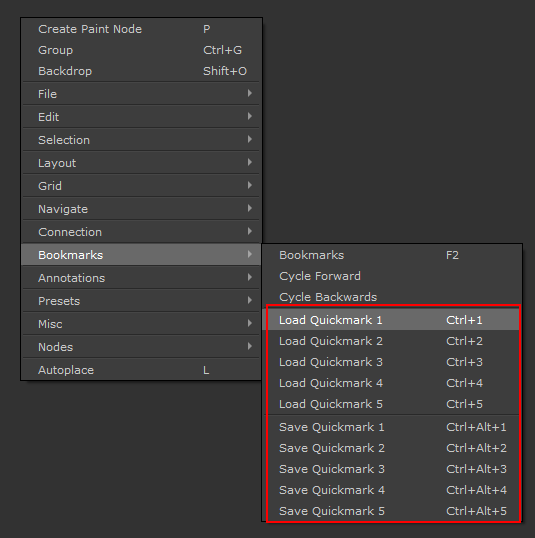Viewport: 535px width, 538px height.
Task: Choose Group from the context menu
Action: click(x=141, y=50)
